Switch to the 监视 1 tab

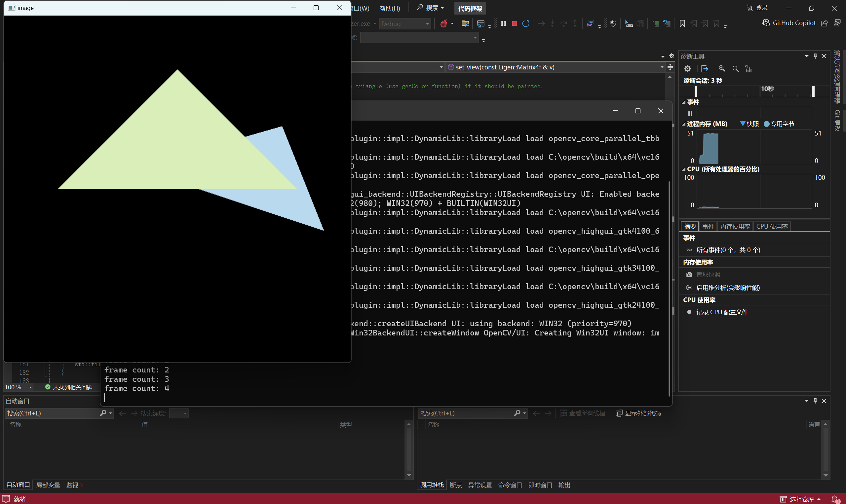coord(75,485)
